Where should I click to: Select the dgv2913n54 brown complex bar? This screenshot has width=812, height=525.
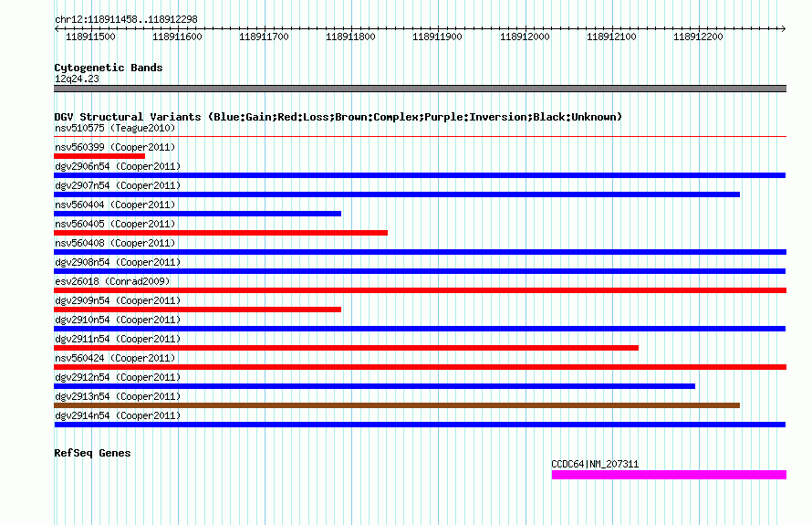point(397,405)
